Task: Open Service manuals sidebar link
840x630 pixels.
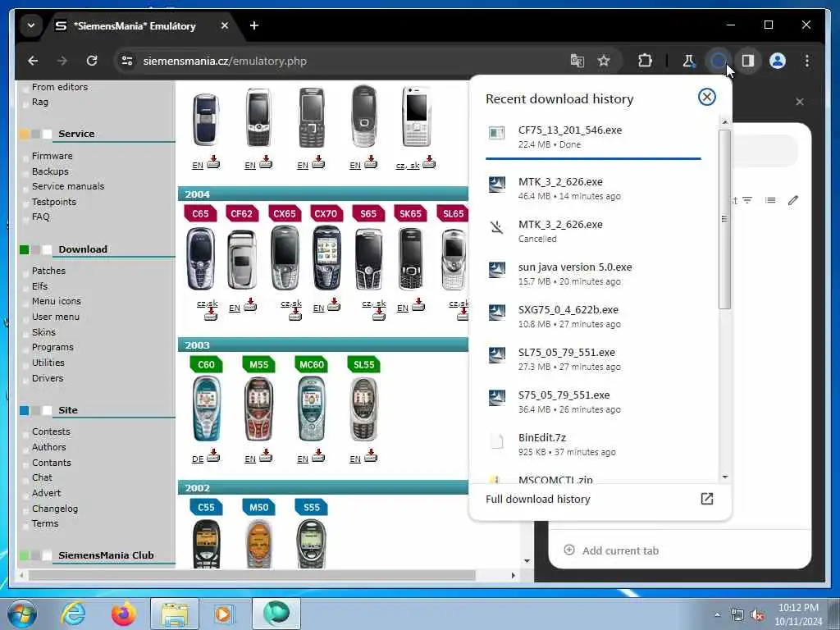Action: point(68,186)
